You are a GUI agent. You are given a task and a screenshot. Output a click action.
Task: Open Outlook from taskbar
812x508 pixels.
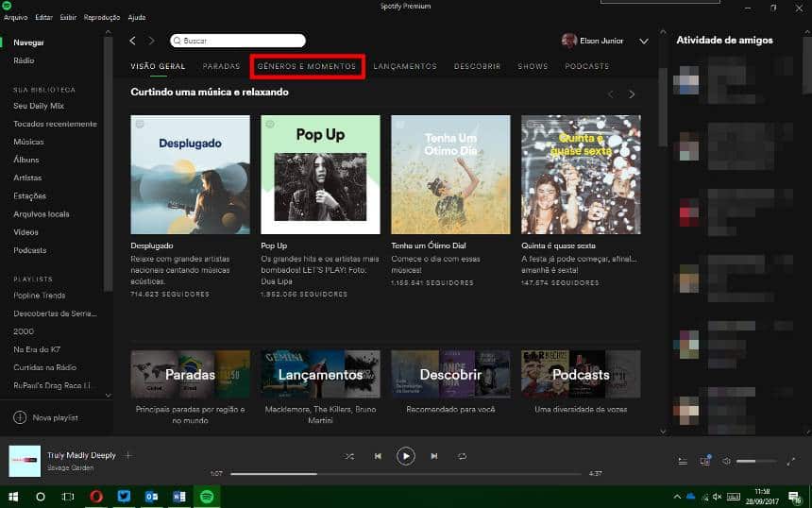(x=151, y=497)
